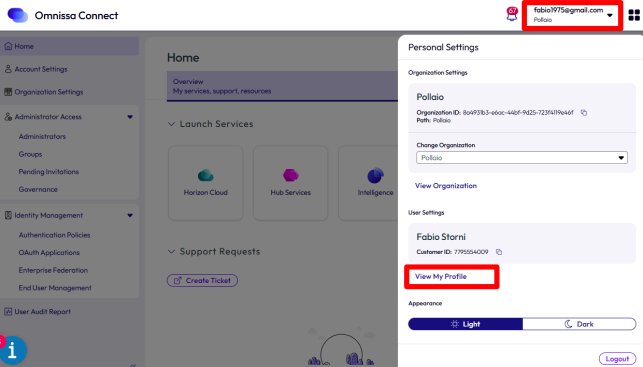The height and width of the screenshot is (367, 643).
Task: Switch appearance to Dark mode
Action: tap(579, 324)
